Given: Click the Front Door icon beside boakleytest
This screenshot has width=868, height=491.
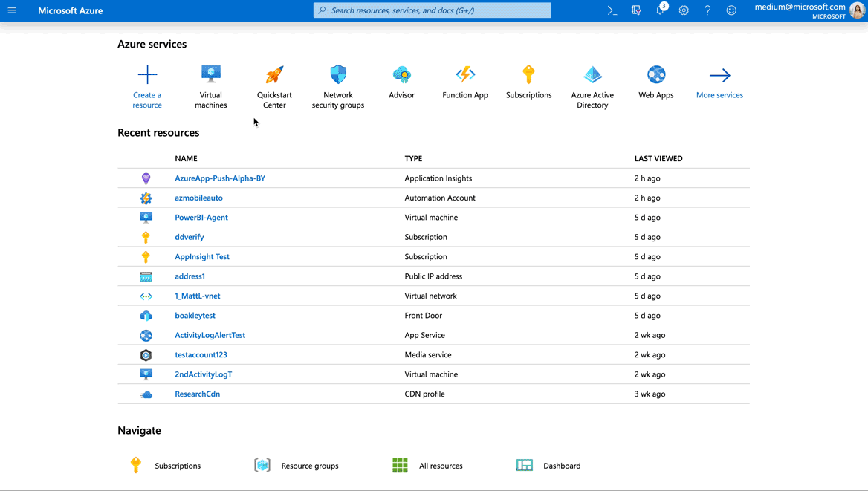Looking at the screenshot, I should (146, 316).
